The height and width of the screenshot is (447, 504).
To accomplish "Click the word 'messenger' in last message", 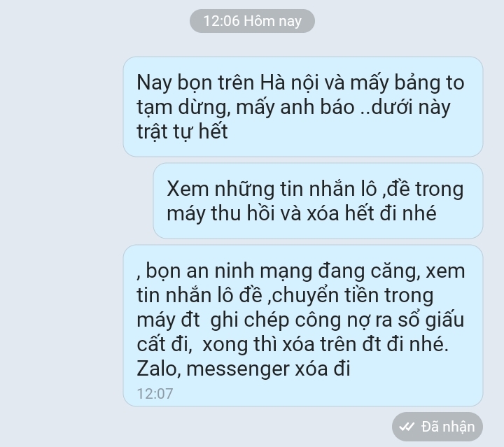I will coord(238,369).
